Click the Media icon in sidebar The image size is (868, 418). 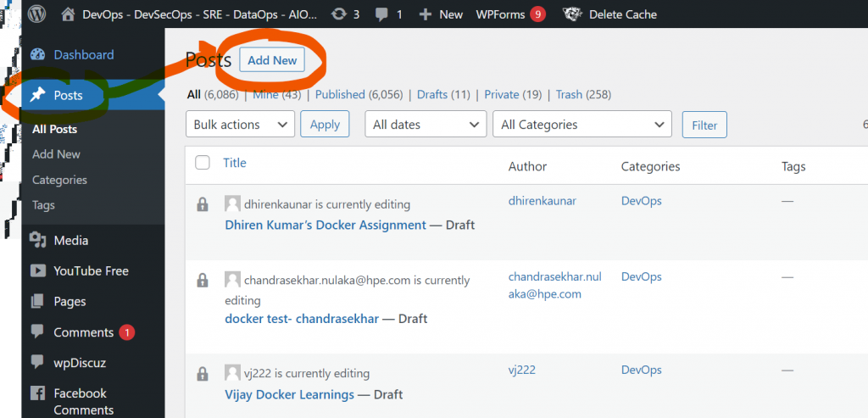point(37,241)
